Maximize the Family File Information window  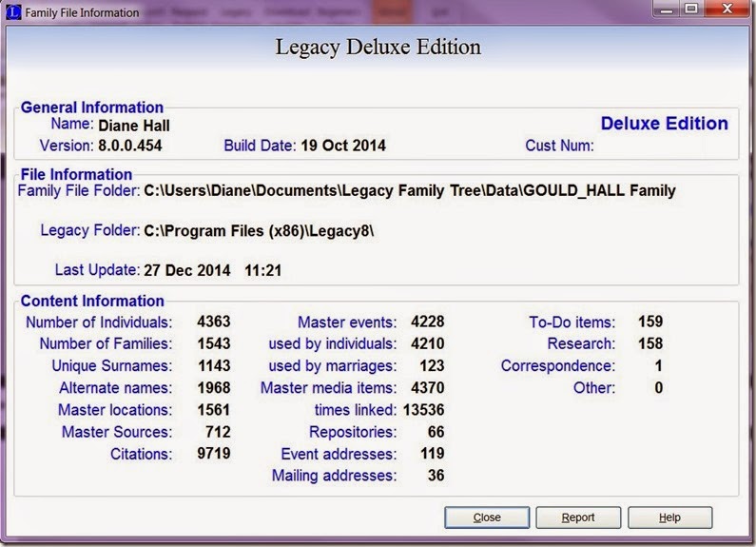(x=691, y=9)
